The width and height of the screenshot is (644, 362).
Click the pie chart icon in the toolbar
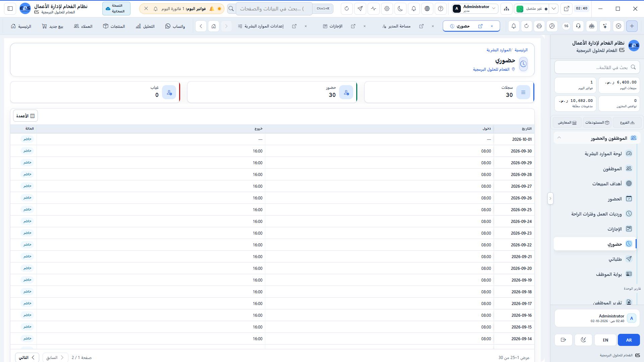tap(552, 26)
